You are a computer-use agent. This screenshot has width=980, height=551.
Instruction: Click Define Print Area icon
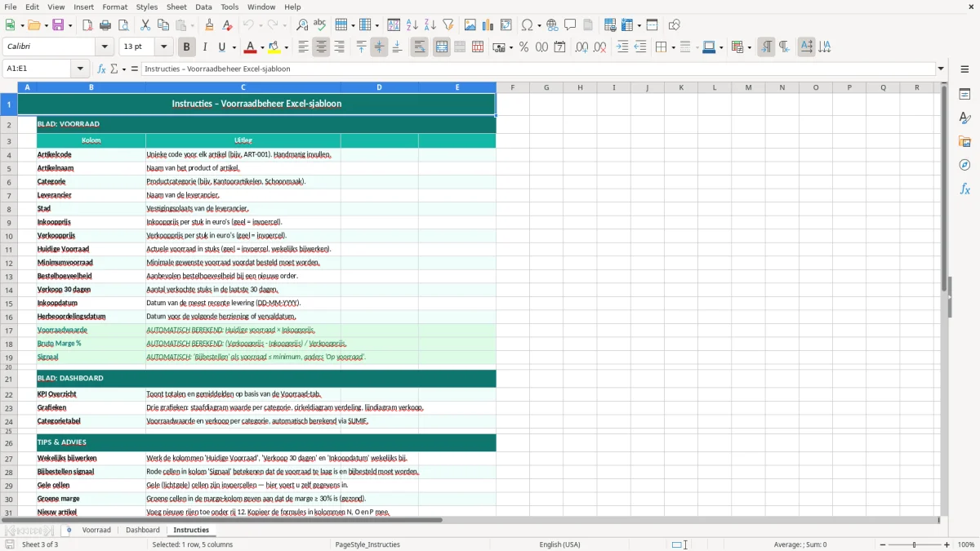tap(610, 25)
